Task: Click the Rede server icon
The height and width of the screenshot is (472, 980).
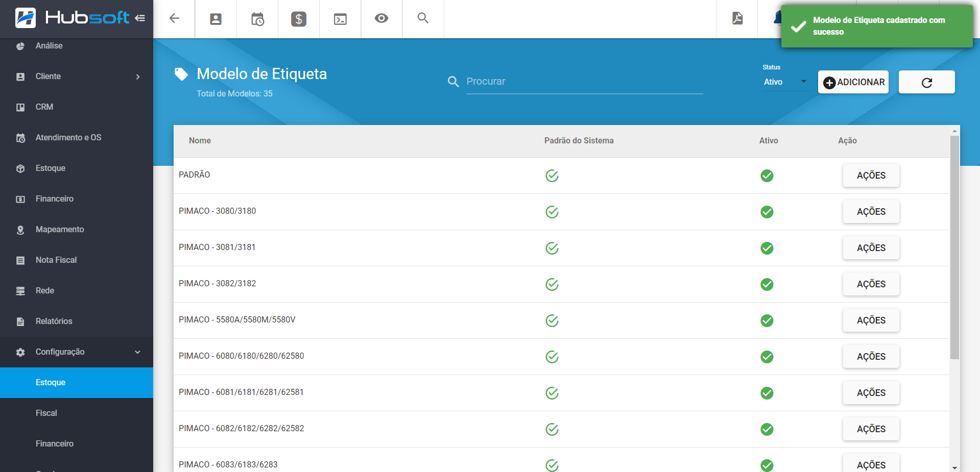Action: [20, 291]
